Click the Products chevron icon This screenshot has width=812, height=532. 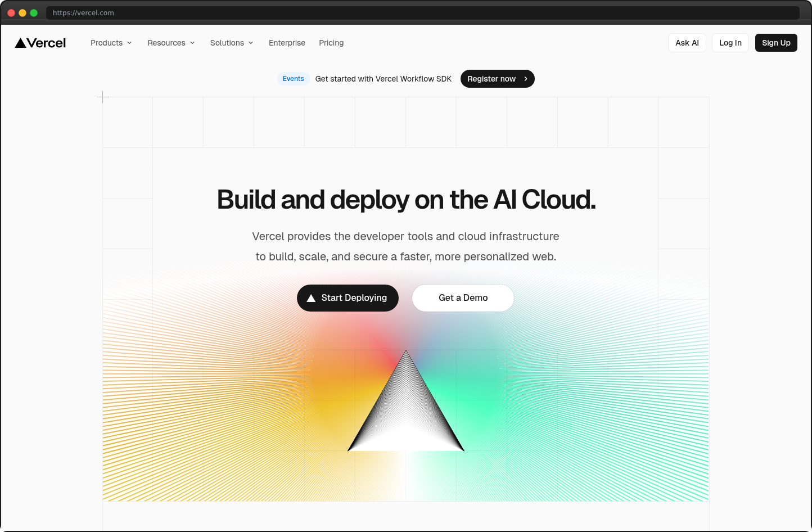130,43
